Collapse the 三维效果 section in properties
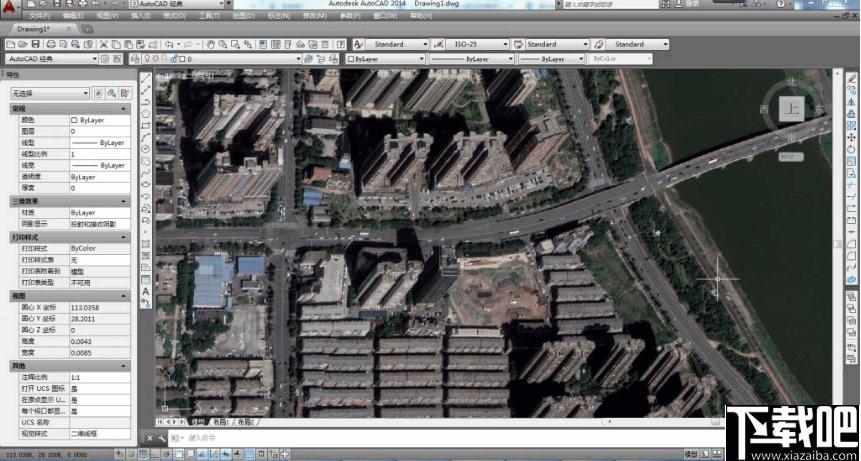Viewport: 861px width, 461px height. pyautogui.click(x=71, y=201)
